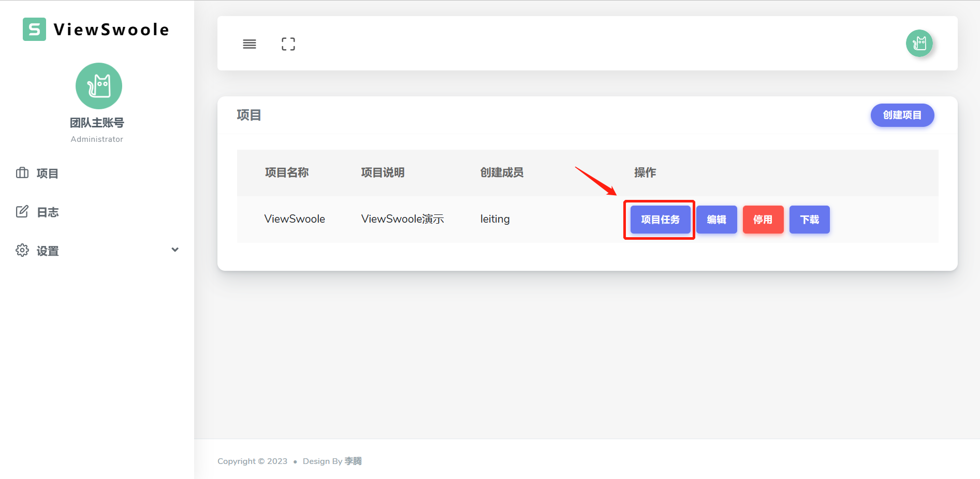Click the sidebar cat avatar image
This screenshot has width=980, height=479.
(99, 86)
